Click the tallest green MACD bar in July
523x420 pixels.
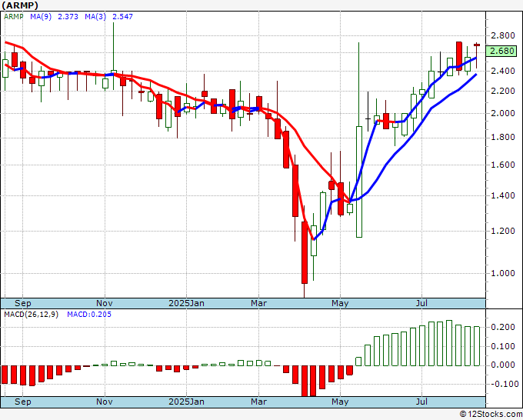click(x=449, y=343)
